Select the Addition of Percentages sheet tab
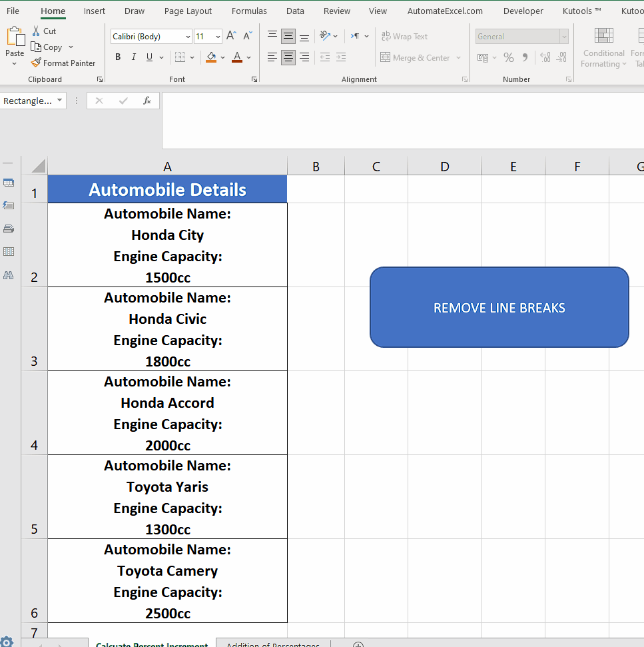This screenshot has height=647, width=644. [x=272, y=643]
